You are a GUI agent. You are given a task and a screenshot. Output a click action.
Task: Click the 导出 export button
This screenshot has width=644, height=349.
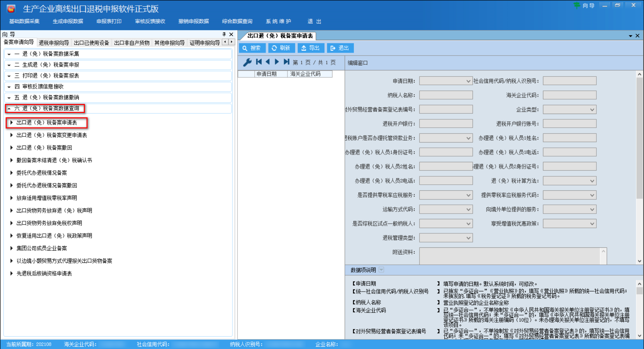pos(311,48)
